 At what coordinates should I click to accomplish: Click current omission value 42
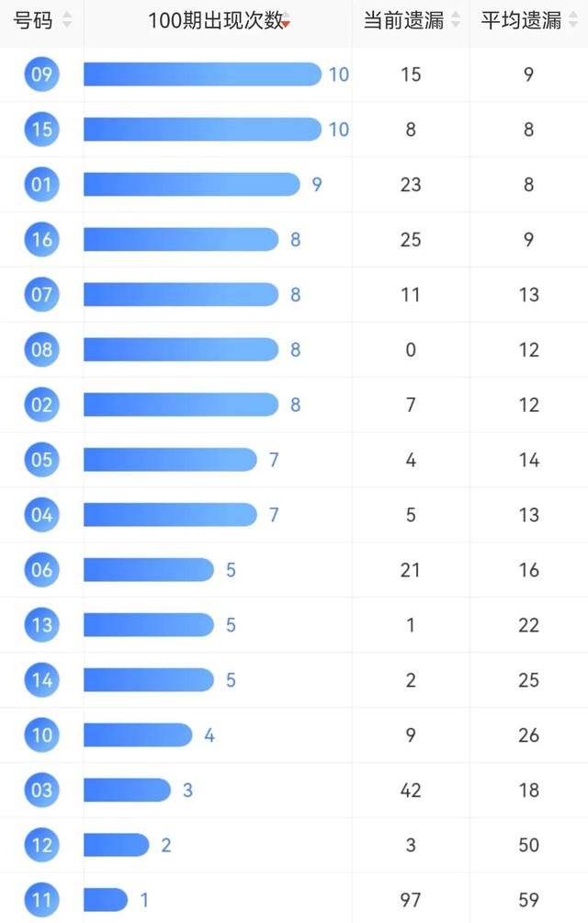click(411, 790)
